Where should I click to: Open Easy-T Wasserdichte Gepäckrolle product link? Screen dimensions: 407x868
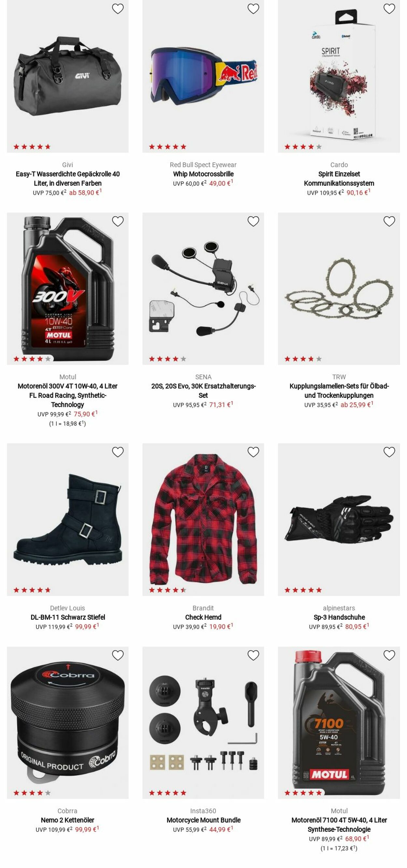pos(68,178)
